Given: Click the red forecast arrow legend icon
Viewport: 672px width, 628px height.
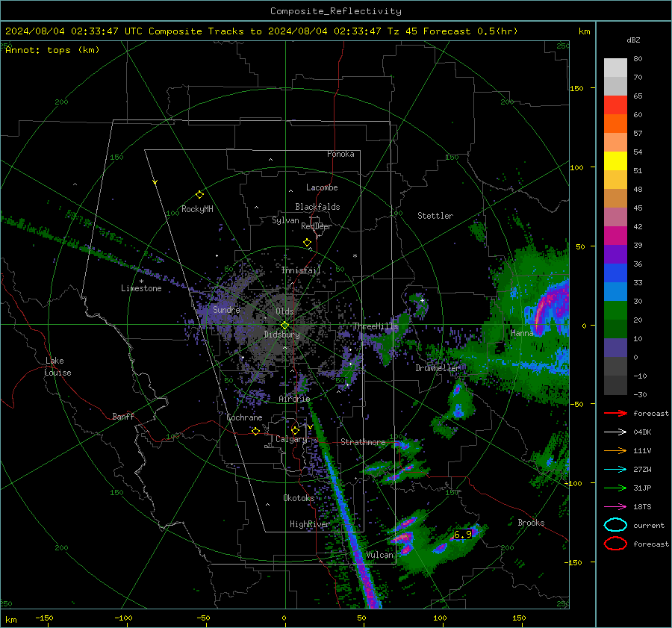Looking at the screenshot, I should click(x=615, y=413).
